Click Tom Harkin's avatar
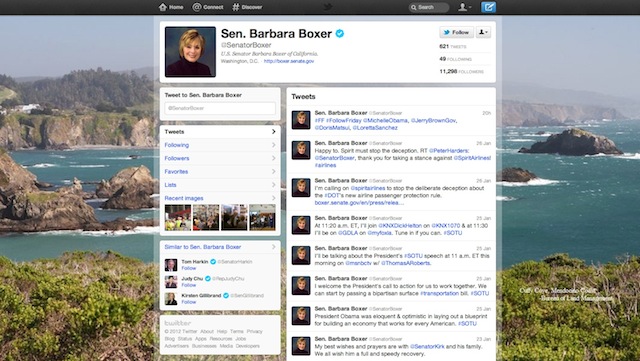The width and height of the screenshot is (640, 361). click(171, 265)
